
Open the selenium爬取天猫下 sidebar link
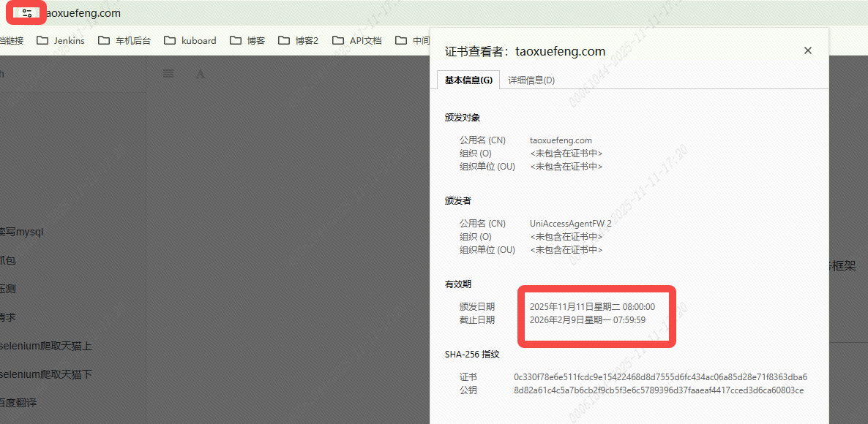[45, 374]
